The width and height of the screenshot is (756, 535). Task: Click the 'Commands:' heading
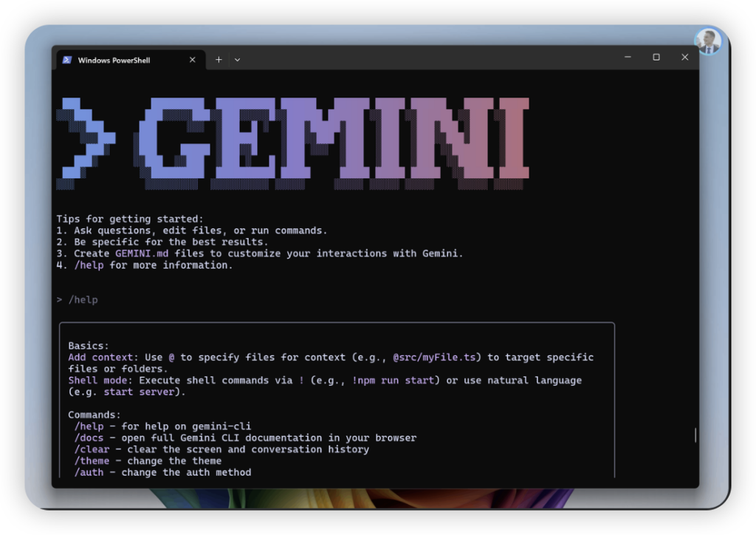tap(94, 415)
